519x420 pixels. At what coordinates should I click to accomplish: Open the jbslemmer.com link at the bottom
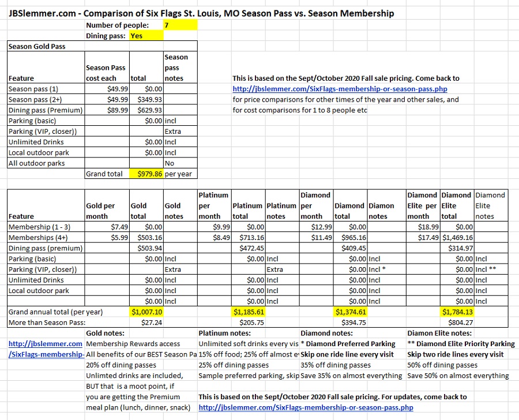pyautogui.click(x=306, y=407)
